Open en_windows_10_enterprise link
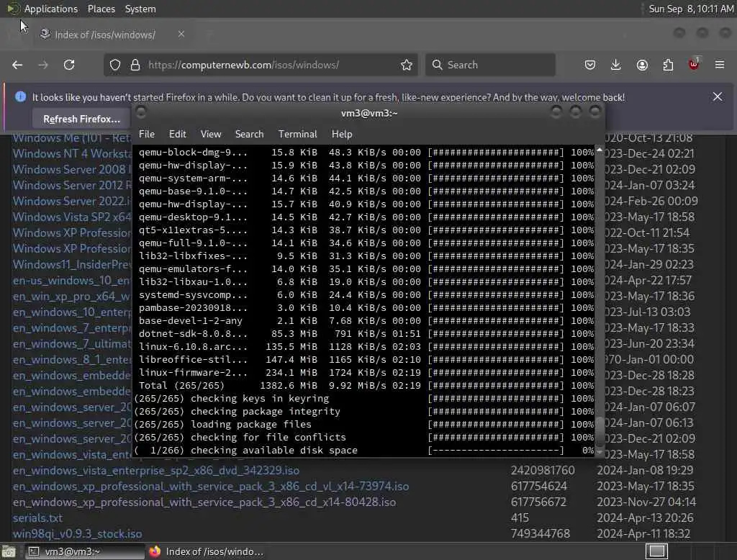 click(73, 312)
